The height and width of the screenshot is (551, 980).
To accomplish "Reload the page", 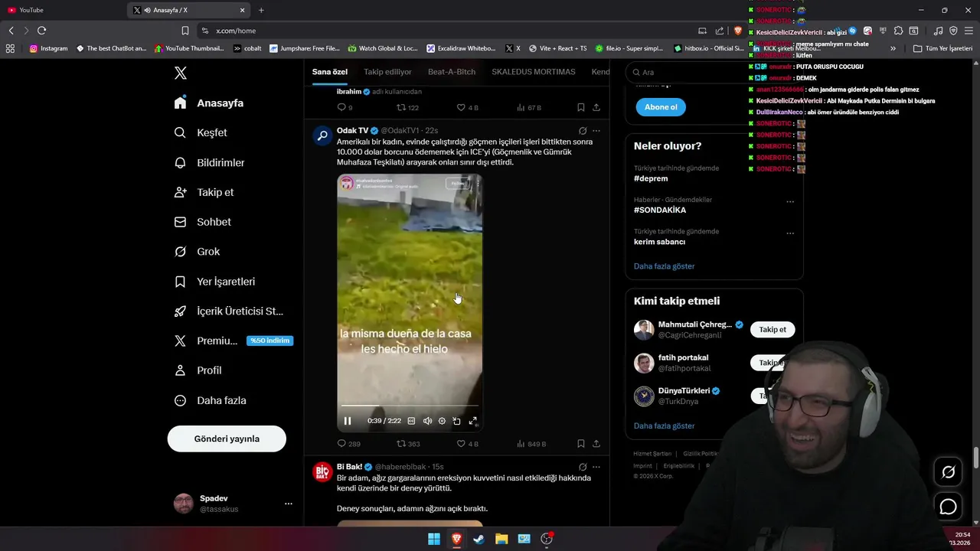I will pos(41,31).
